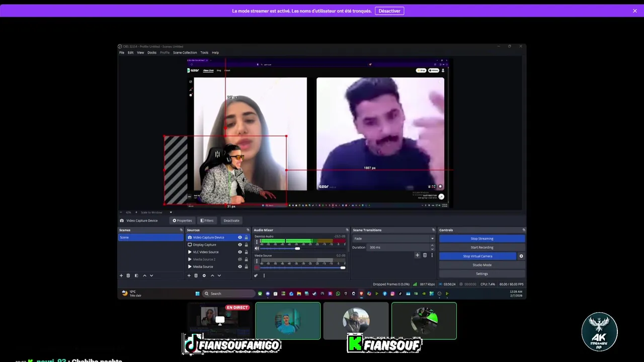Viewport: 644px width, 362px height.
Task: Open source Properties button
Action: (x=182, y=220)
